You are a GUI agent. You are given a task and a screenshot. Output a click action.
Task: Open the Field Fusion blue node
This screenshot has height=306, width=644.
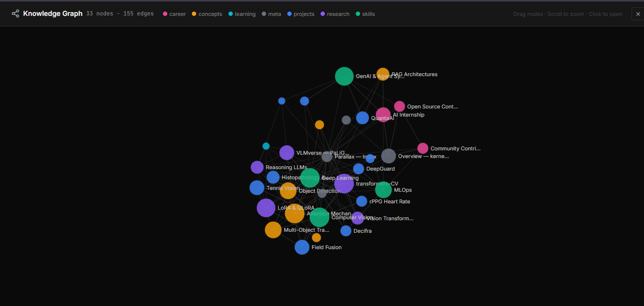302,247
